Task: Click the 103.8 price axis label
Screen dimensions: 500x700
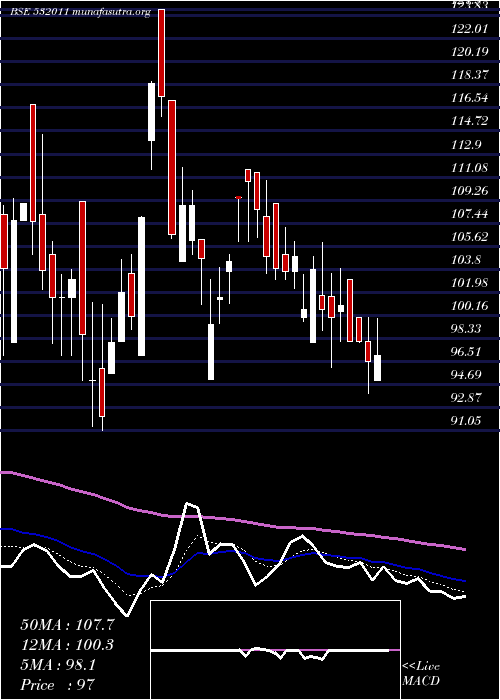Action: pos(467,260)
